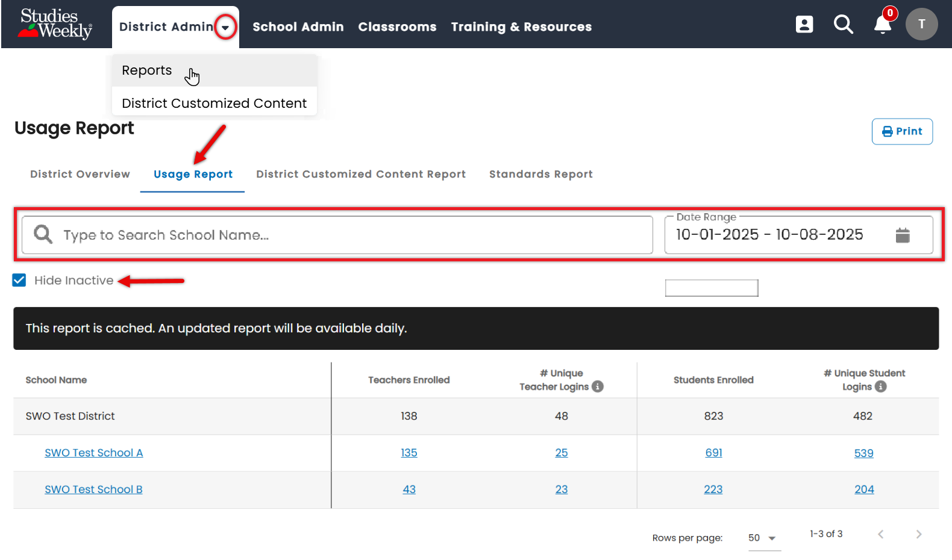Open the user avatar T menu

pyautogui.click(x=921, y=24)
